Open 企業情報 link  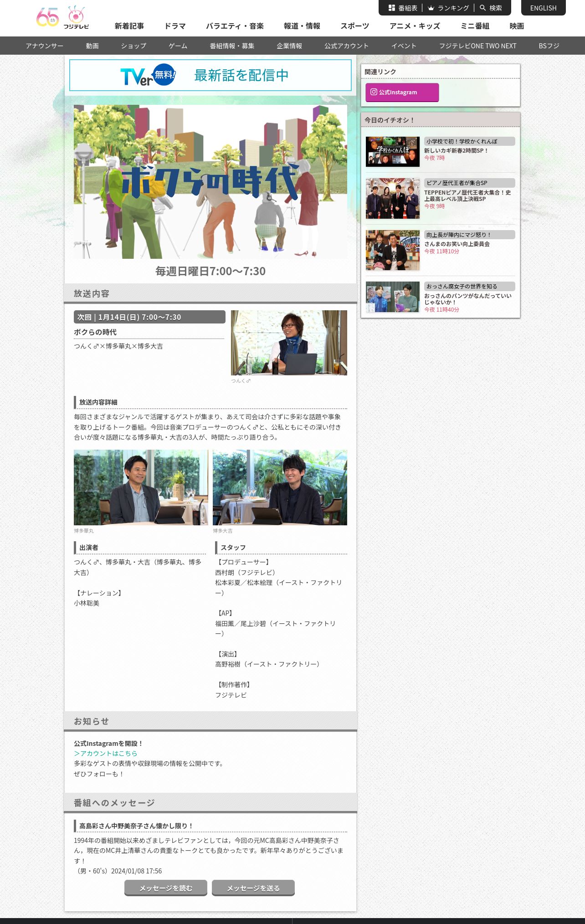click(x=289, y=46)
